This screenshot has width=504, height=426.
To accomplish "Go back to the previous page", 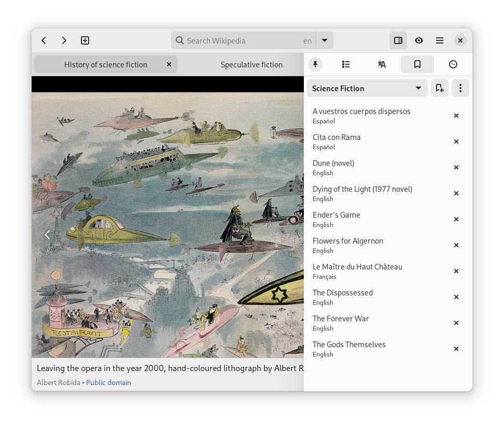I will (44, 40).
